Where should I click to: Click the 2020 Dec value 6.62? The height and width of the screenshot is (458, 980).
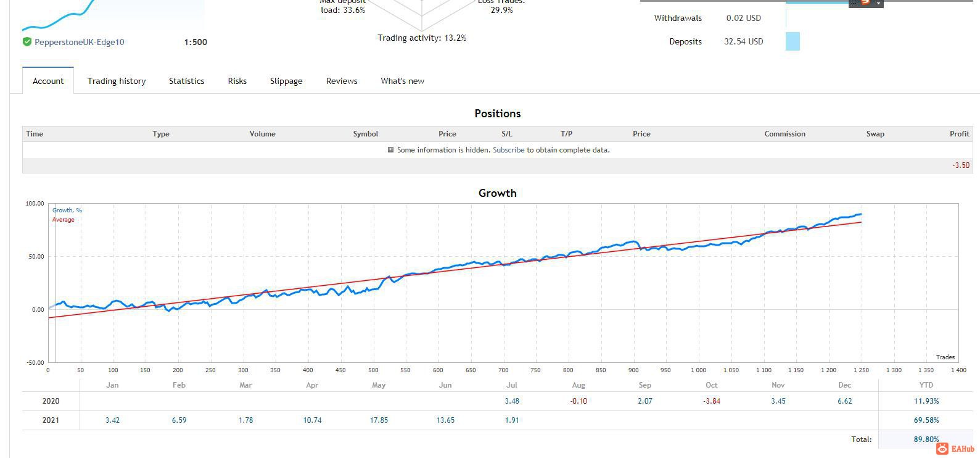[845, 401]
